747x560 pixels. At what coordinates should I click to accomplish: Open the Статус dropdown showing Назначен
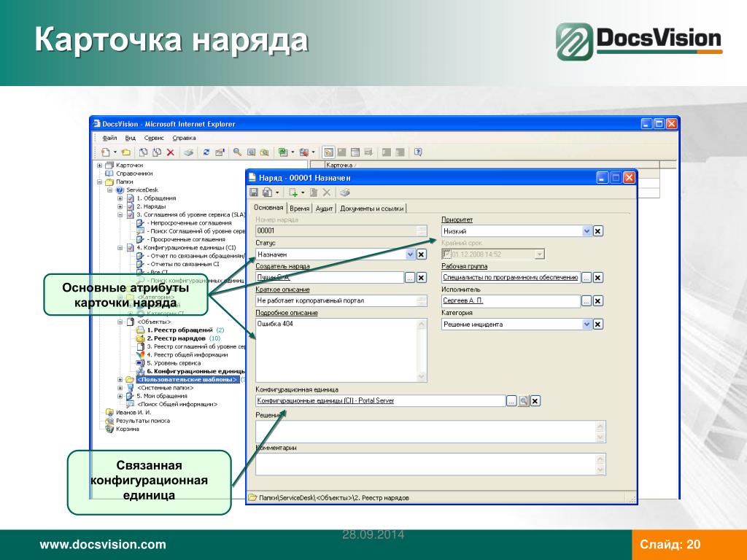tap(410, 254)
